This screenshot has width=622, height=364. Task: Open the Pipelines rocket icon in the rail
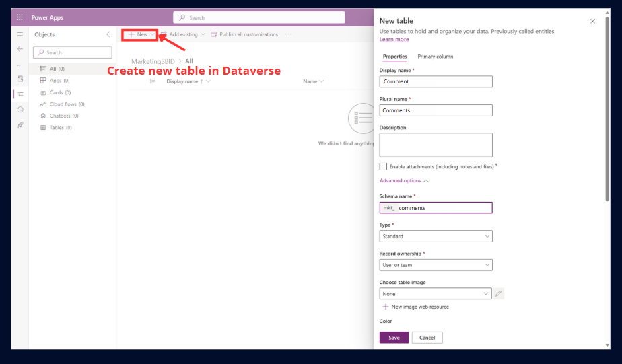pos(20,125)
